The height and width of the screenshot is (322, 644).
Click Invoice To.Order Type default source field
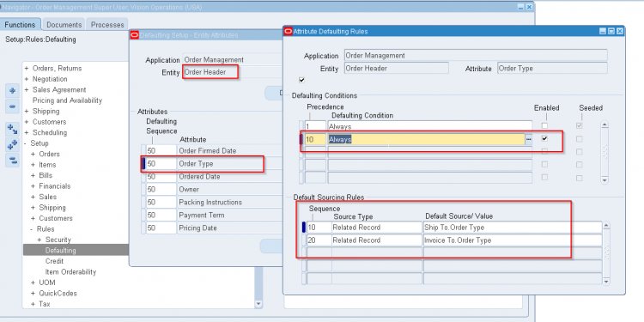pyautogui.click(x=513, y=240)
